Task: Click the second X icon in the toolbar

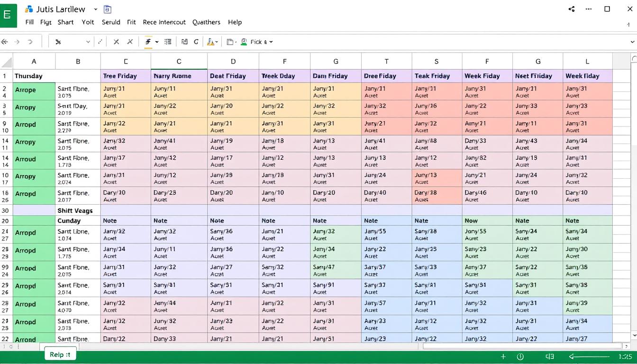Action: (130, 42)
